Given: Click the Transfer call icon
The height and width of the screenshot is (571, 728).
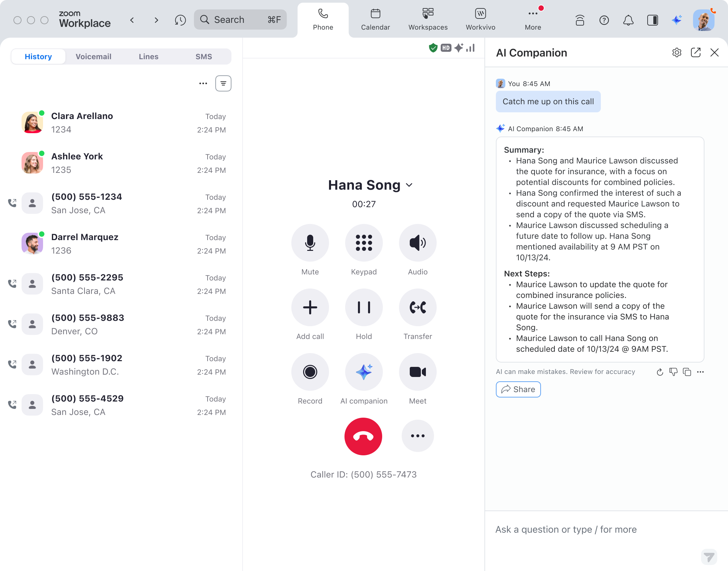Looking at the screenshot, I should 417,307.
